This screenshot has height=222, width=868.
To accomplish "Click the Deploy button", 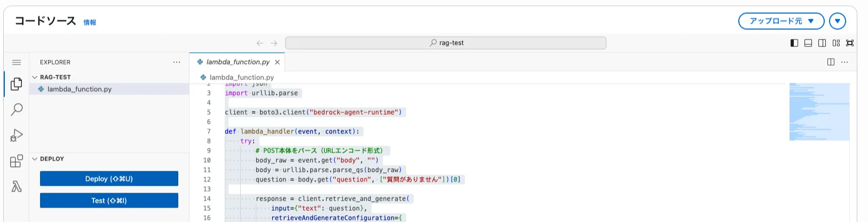I will [109, 179].
